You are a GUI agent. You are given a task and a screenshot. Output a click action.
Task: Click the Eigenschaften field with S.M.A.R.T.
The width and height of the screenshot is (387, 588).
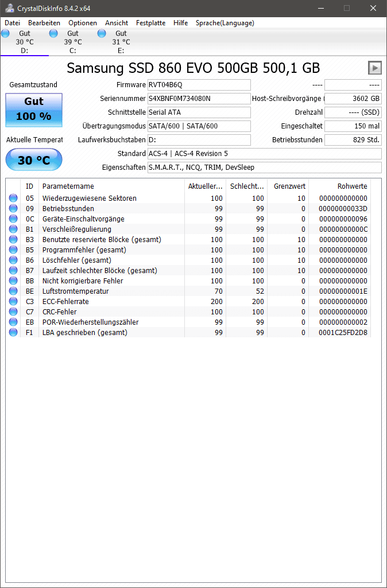point(265,168)
